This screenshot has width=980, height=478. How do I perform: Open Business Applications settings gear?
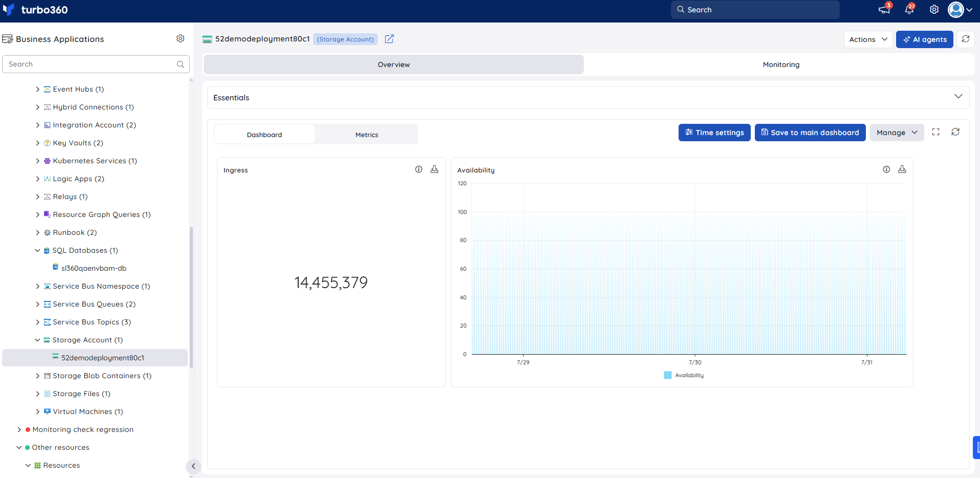click(180, 38)
